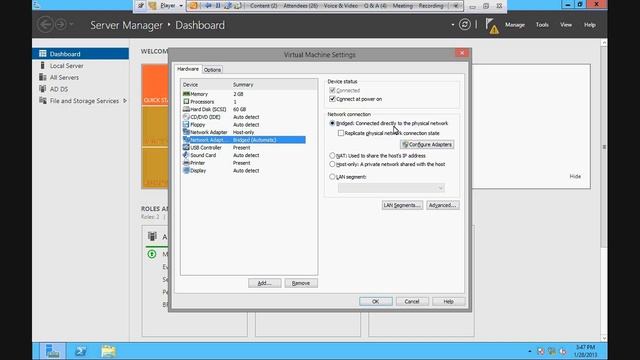Image resolution: width=640 pixels, height=360 pixels.
Task: Click the Advanced... button
Action: click(x=442, y=205)
